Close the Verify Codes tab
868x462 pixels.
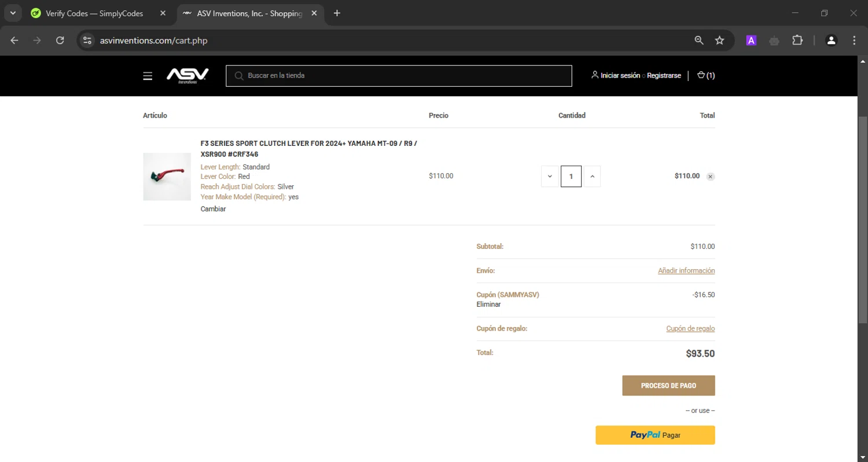163,13
